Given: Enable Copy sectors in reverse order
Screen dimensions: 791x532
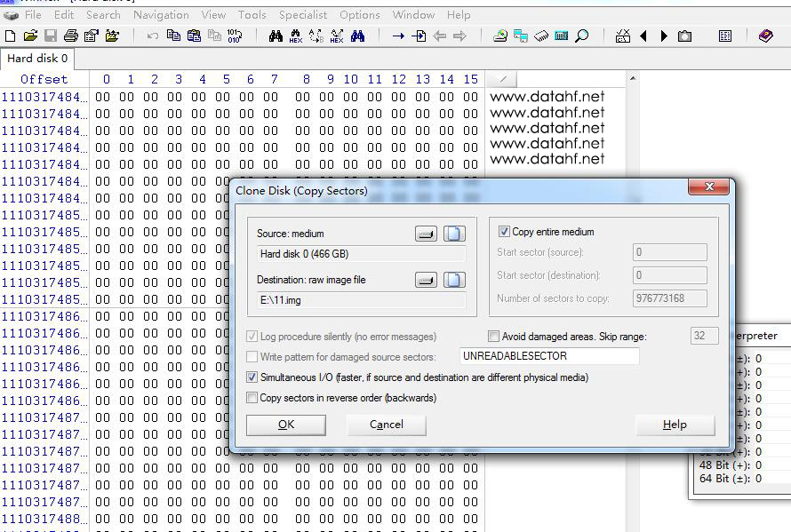Looking at the screenshot, I should pos(252,398).
